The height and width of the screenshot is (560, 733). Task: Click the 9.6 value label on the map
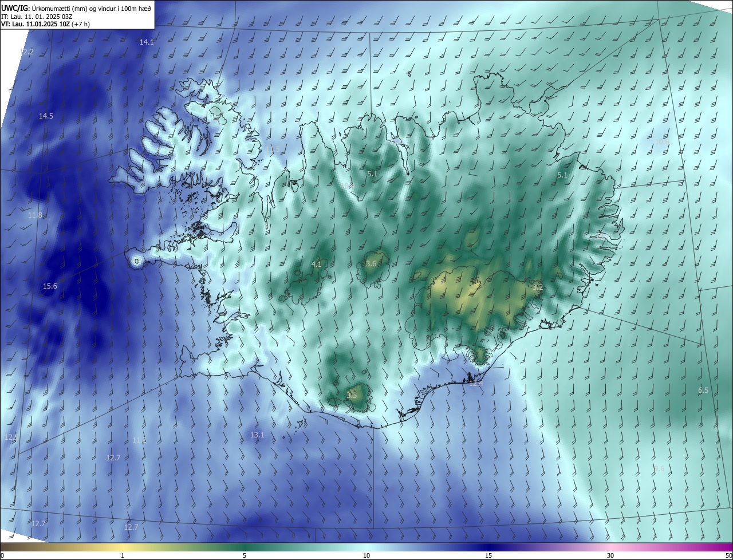coord(659,469)
